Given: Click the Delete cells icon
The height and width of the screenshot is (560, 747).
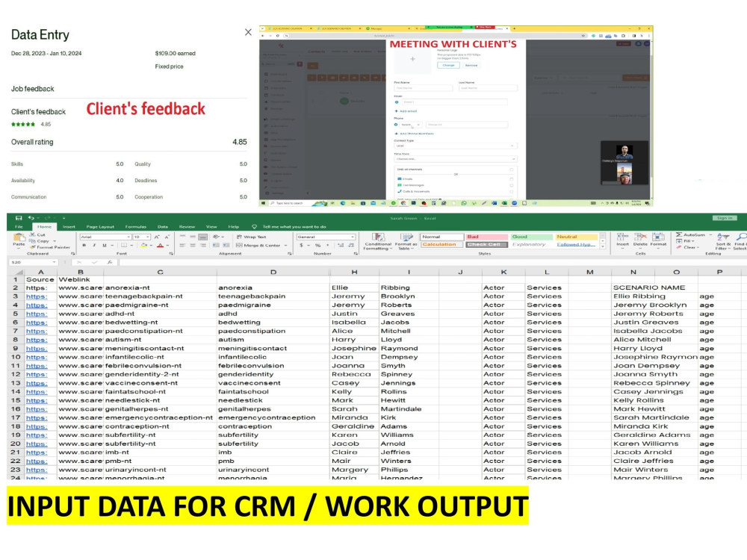Looking at the screenshot, I should point(640,237).
